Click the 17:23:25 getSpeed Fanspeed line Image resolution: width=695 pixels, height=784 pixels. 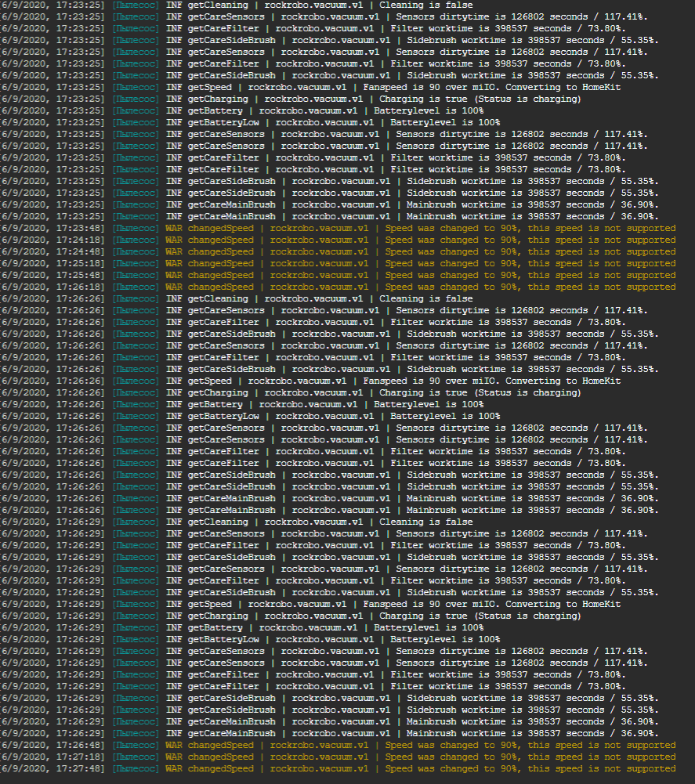point(310,87)
